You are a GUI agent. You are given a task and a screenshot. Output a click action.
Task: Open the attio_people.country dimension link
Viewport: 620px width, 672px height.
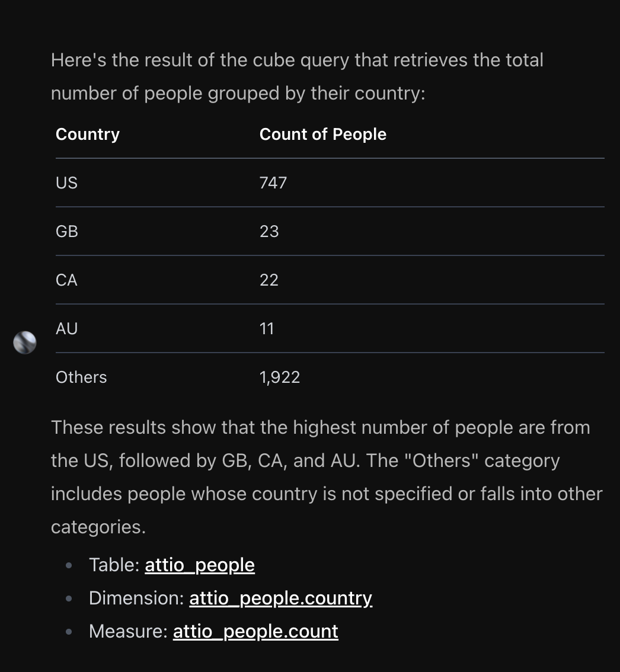point(281,598)
